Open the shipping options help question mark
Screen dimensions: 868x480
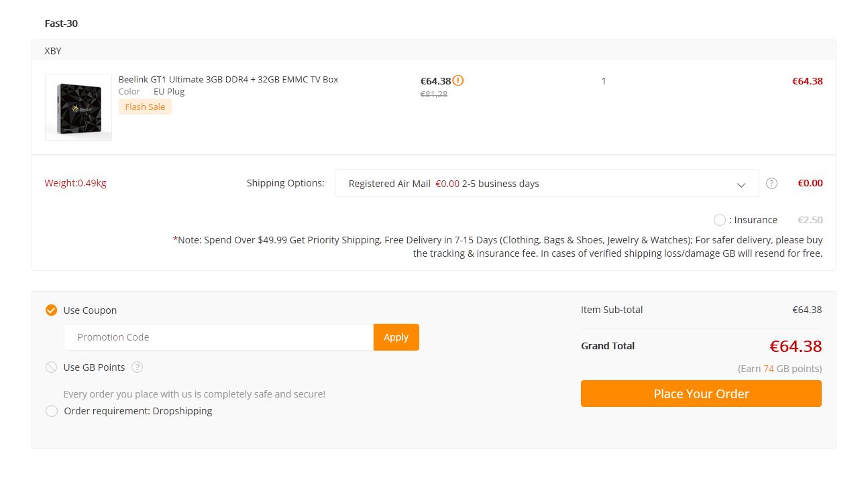pos(771,183)
